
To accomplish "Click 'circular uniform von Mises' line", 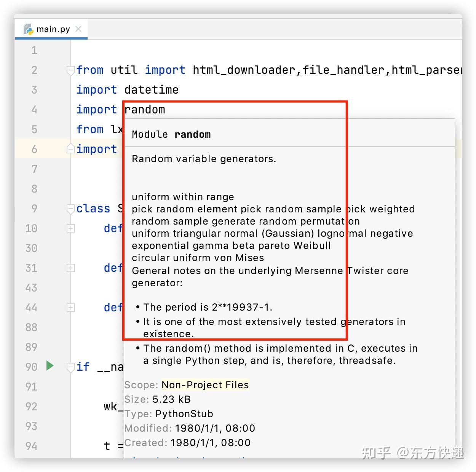I will pyautogui.click(x=198, y=258).
